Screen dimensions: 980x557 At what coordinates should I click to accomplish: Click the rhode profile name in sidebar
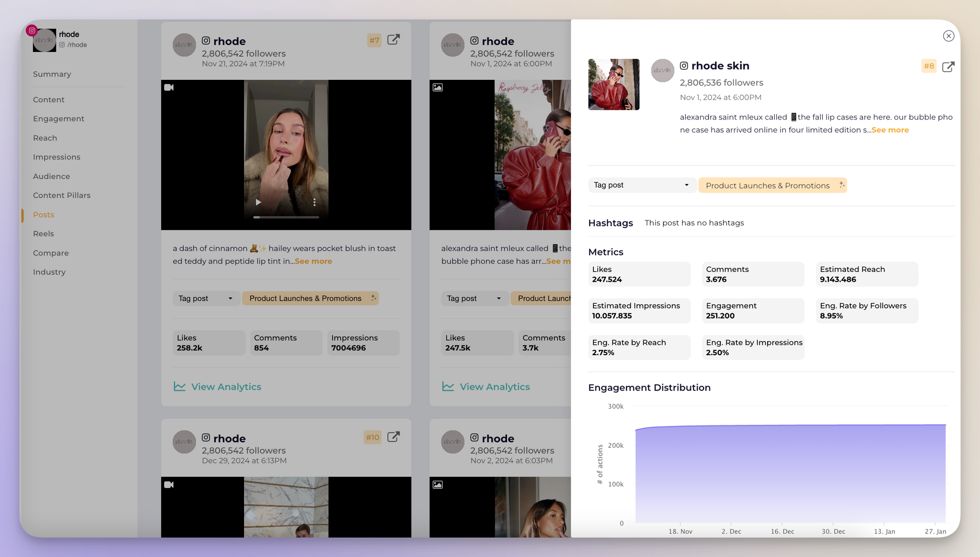pos(69,34)
